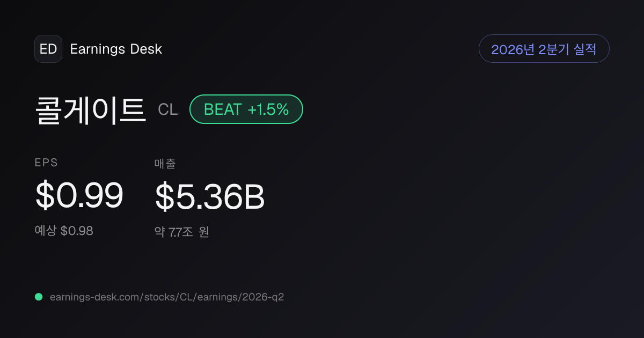The image size is (644, 338).
Task: Open the Earnings Desk brand name
Action: tap(116, 49)
